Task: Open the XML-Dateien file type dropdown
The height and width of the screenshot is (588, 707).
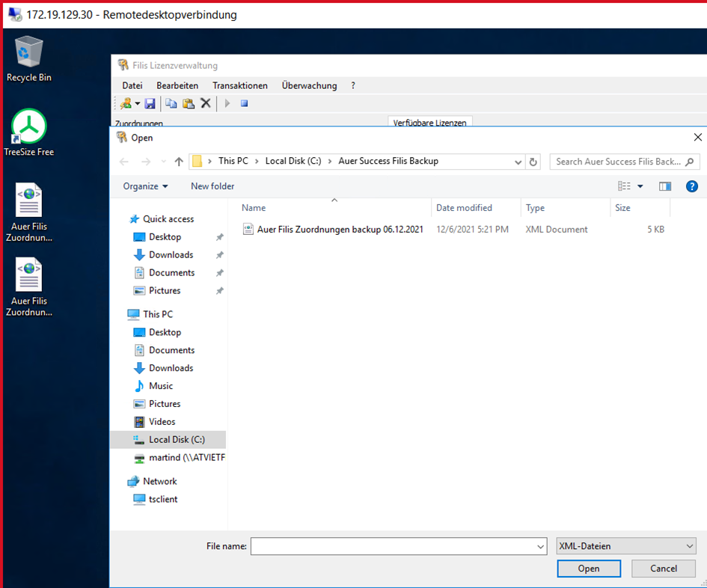Action: point(626,546)
